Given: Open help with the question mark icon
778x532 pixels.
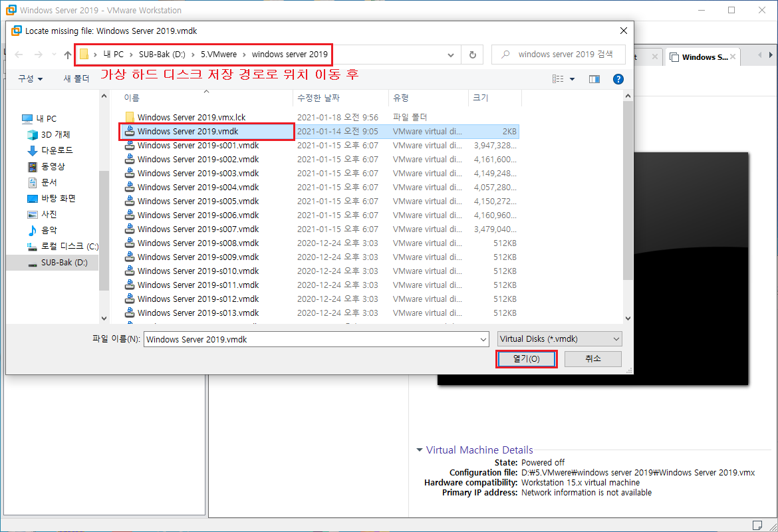Looking at the screenshot, I should (618, 79).
